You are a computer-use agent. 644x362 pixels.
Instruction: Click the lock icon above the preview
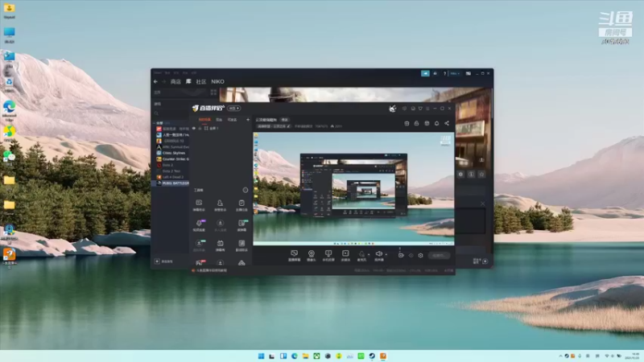tap(416, 123)
